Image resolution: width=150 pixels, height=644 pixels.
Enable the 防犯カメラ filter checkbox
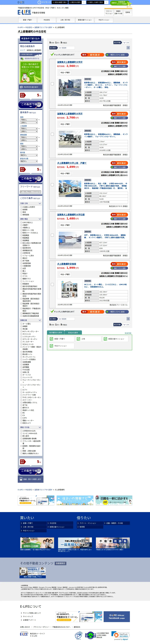coord(21,423)
